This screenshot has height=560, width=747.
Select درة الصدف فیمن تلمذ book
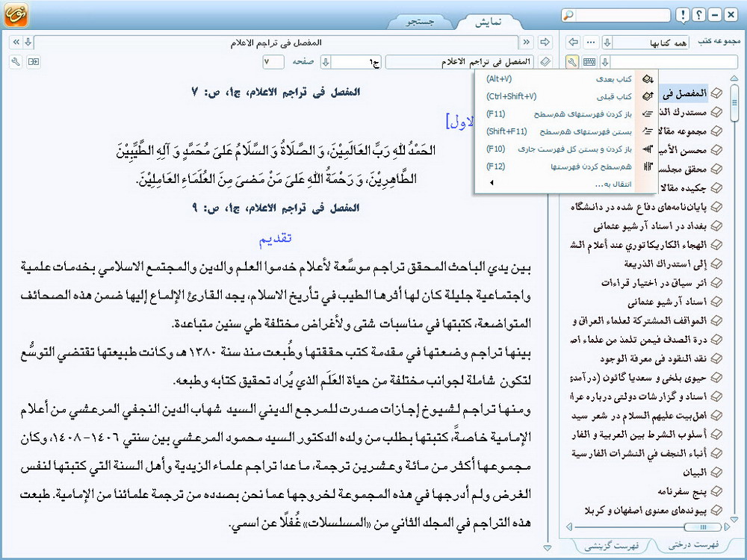pyautogui.click(x=639, y=340)
